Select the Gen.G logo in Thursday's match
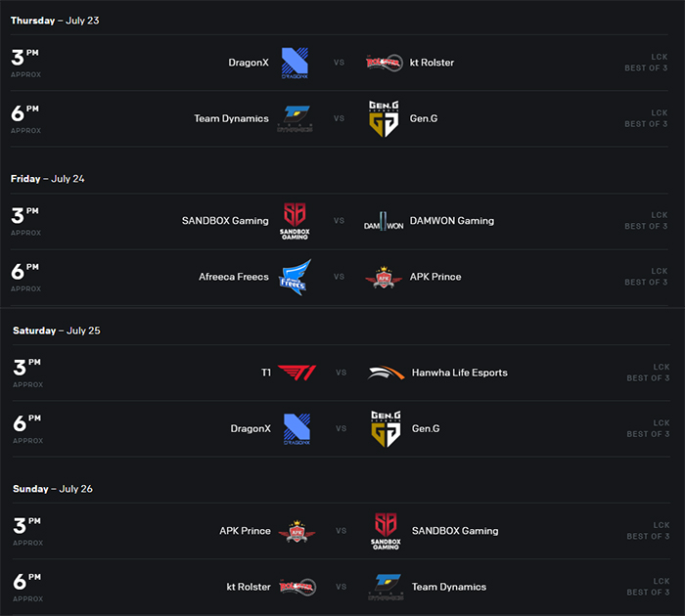 tap(384, 118)
